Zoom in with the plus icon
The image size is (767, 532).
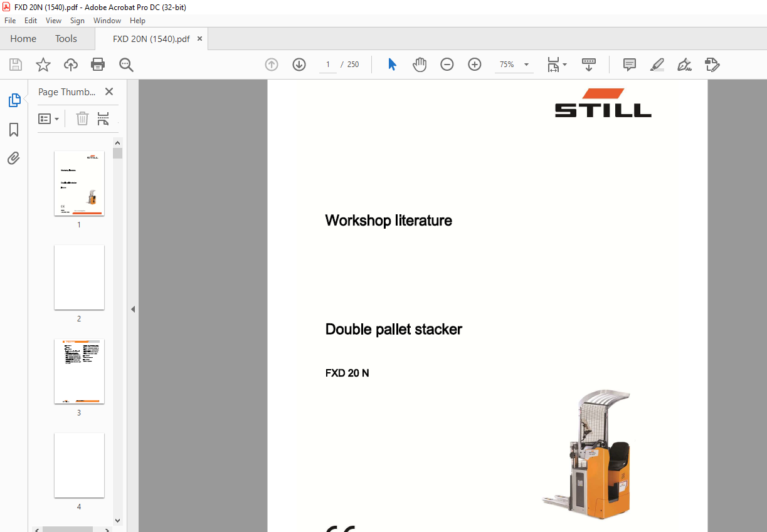(475, 65)
